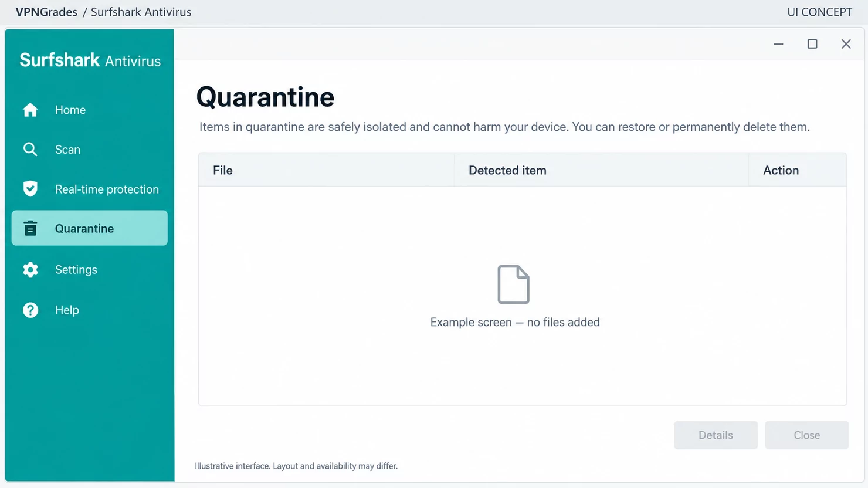This screenshot has width=868, height=488.
Task: Click the Help question mark icon
Action: [x=30, y=310]
